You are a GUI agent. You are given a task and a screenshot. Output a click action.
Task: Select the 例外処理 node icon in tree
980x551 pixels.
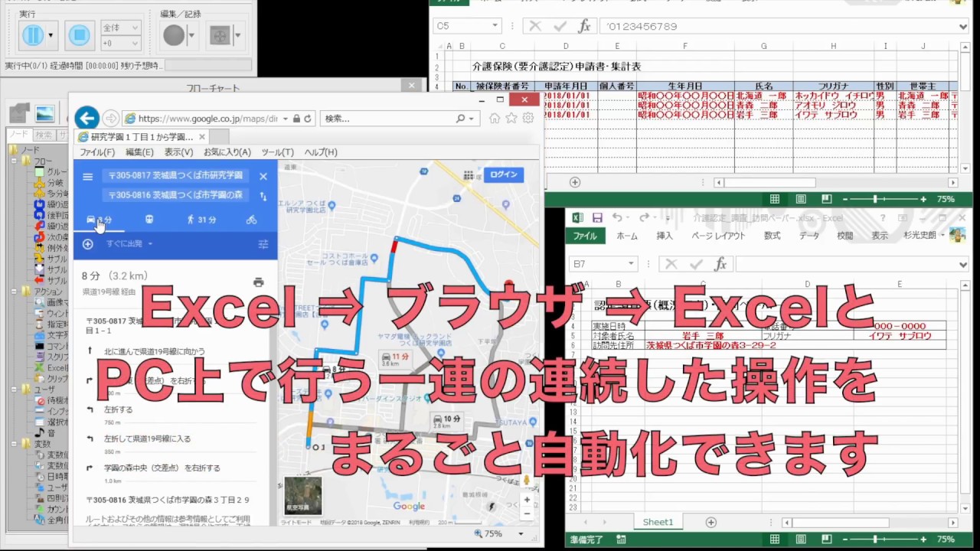(x=39, y=248)
